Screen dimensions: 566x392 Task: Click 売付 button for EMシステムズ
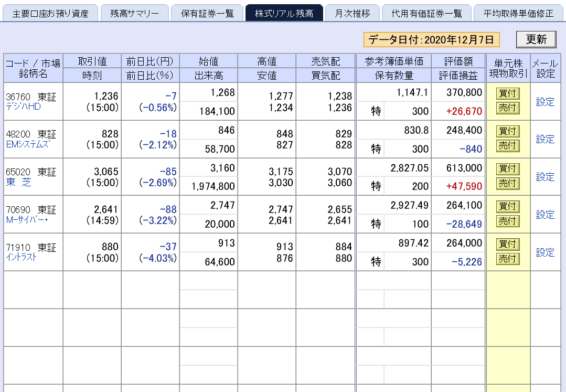[507, 146]
